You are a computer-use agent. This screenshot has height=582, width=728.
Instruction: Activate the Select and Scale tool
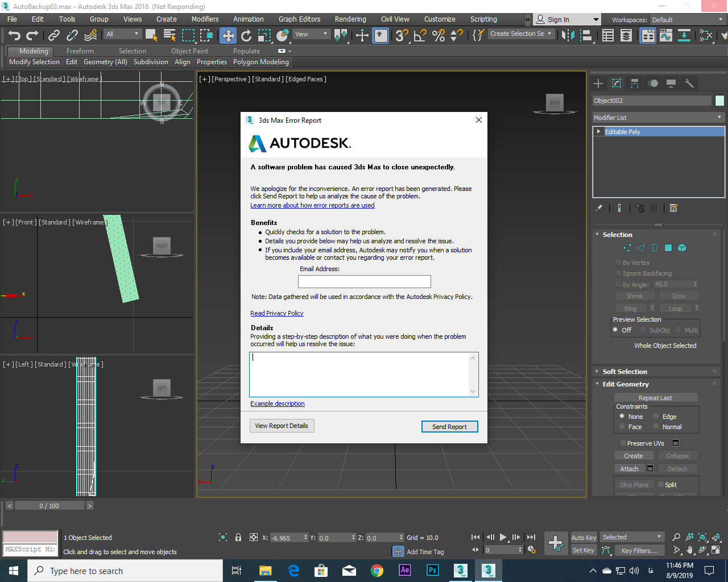pyautogui.click(x=264, y=35)
